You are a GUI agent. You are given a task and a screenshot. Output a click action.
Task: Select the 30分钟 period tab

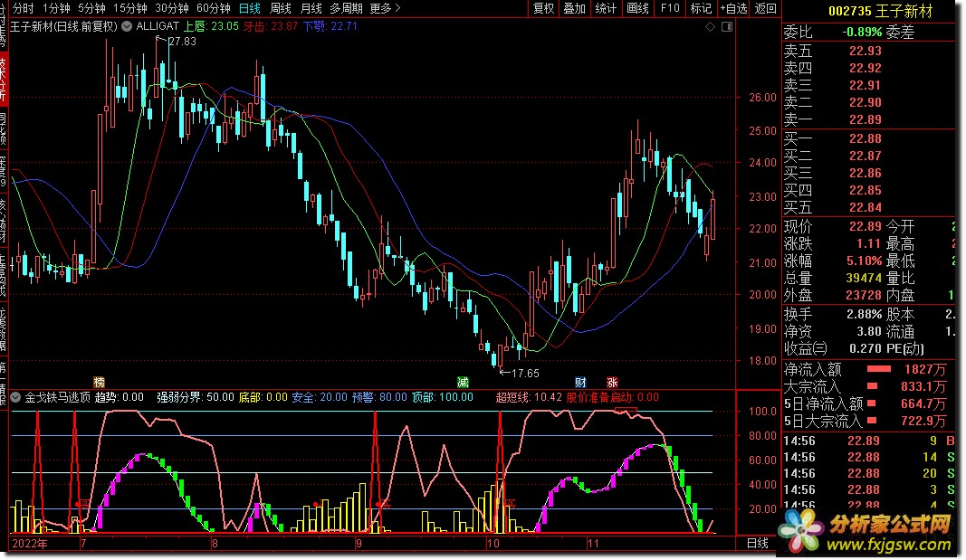click(x=172, y=8)
